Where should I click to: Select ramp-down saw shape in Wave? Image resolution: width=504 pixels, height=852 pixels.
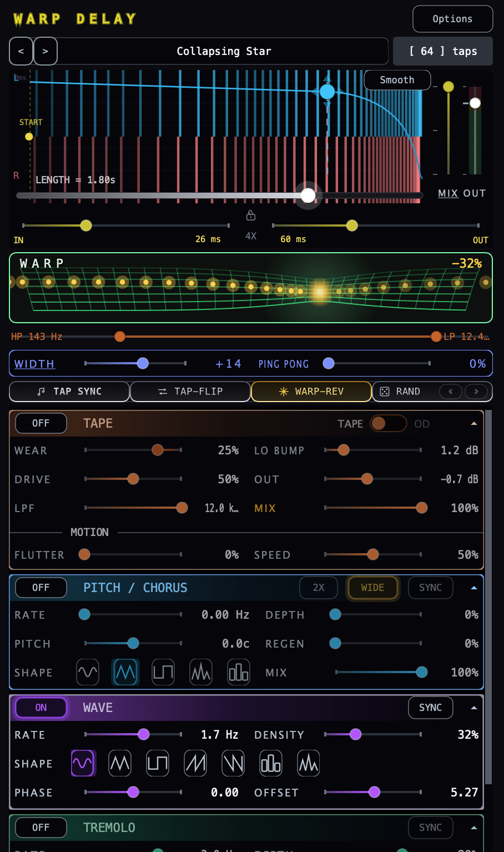coord(233,763)
